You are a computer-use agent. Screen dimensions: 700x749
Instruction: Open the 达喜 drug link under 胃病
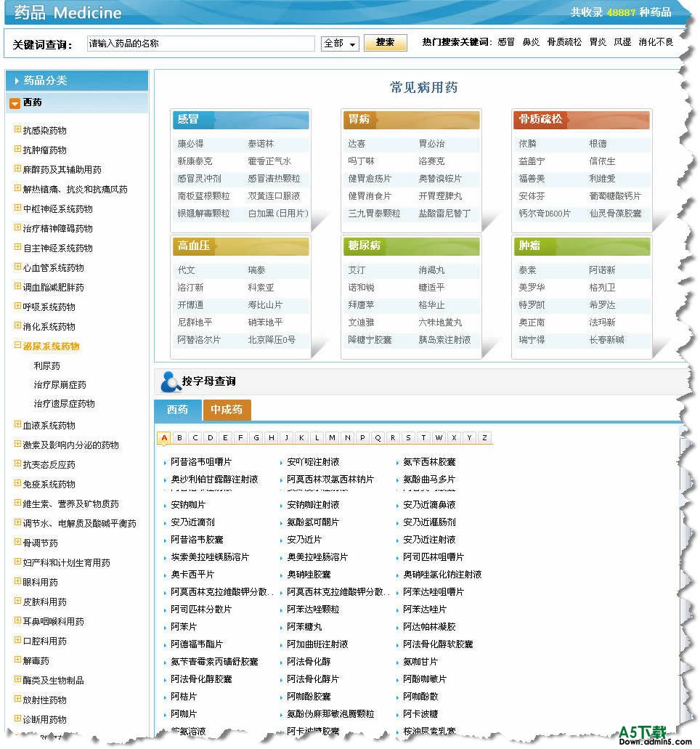355,144
